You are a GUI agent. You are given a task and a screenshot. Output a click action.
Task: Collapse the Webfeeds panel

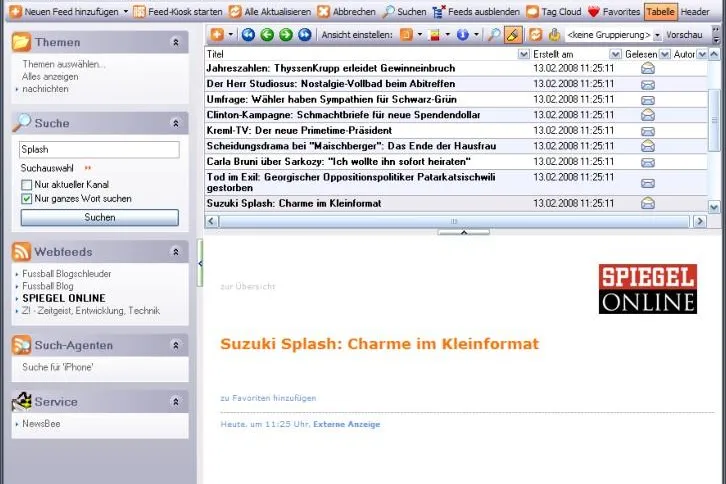click(176, 252)
